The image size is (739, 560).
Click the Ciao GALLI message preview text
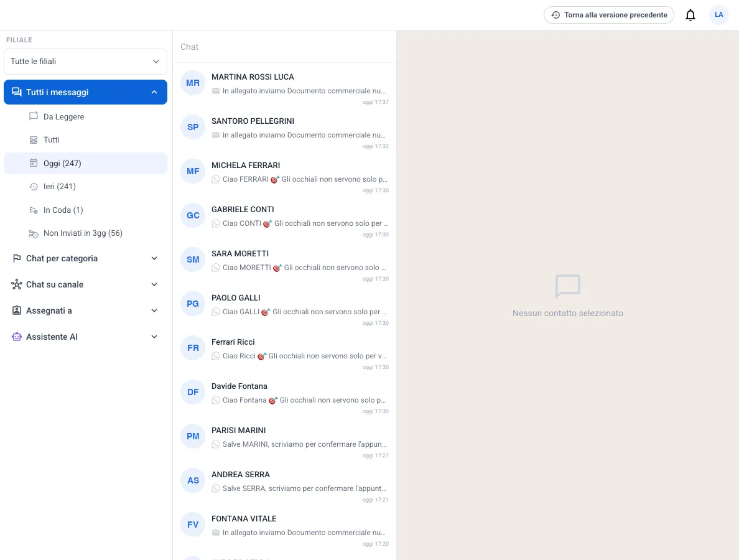305,312
